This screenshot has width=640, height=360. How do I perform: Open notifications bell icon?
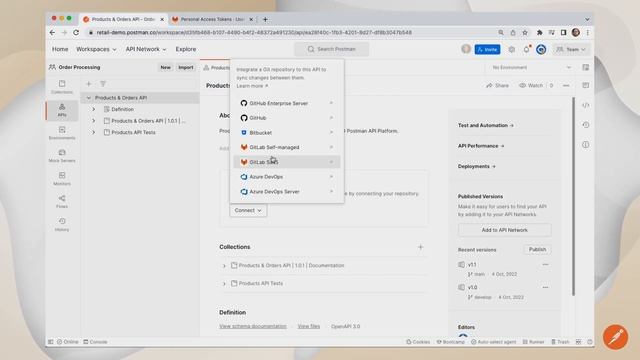527,49
